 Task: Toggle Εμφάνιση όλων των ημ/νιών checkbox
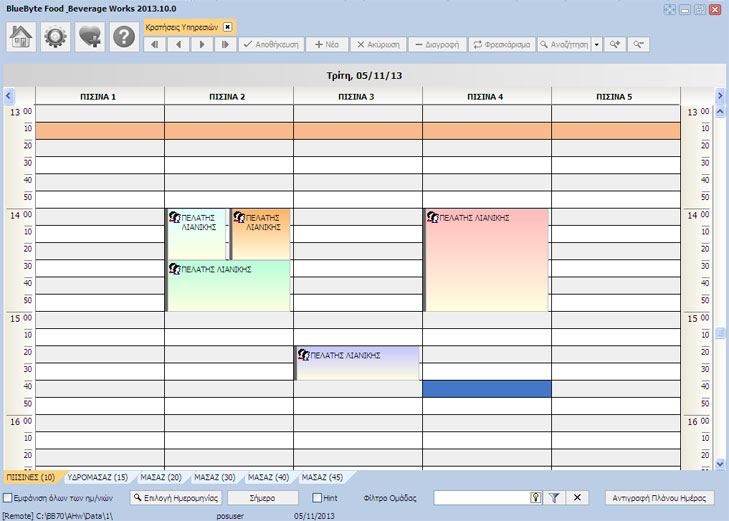pyautogui.click(x=8, y=497)
